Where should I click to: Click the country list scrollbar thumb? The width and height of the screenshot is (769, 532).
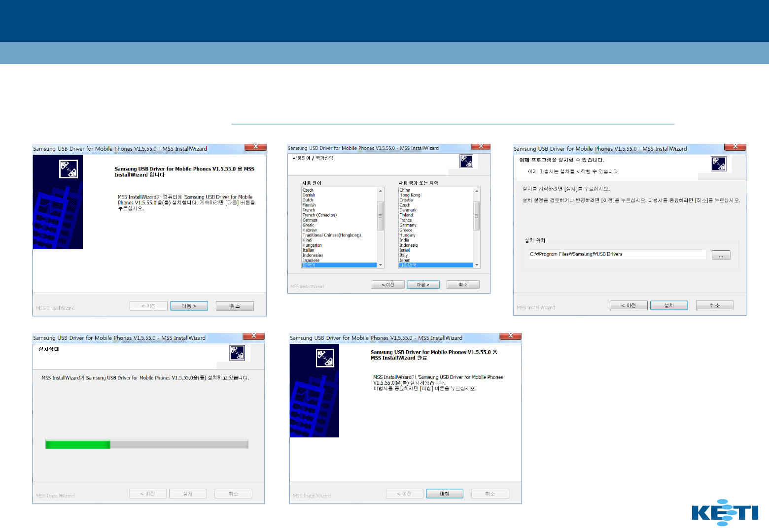pos(477,216)
